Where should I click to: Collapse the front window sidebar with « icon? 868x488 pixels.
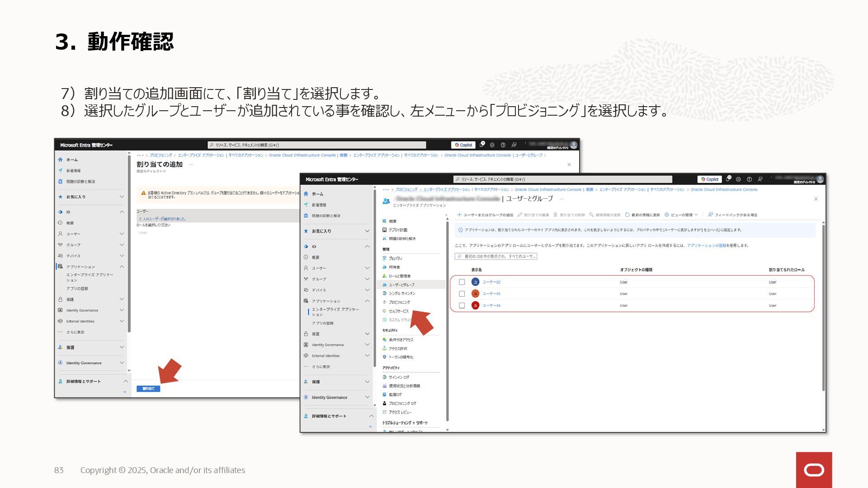(x=370, y=427)
